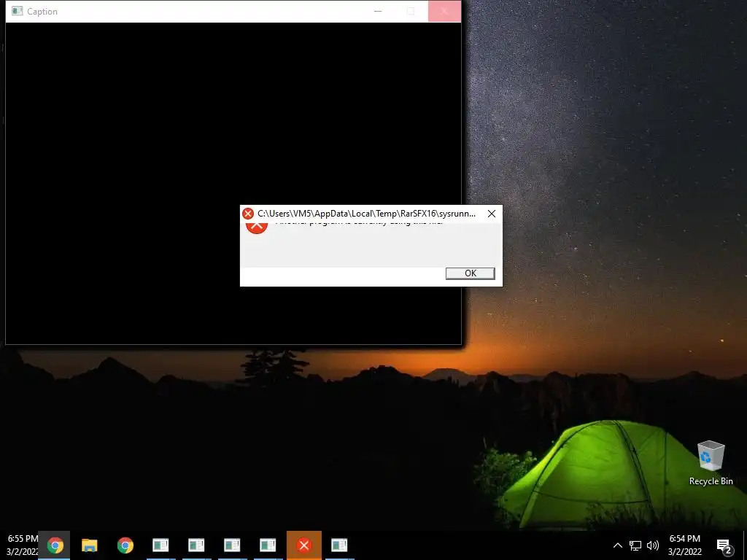Close the Caption window
747x560 pixels.
[x=444, y=11]
